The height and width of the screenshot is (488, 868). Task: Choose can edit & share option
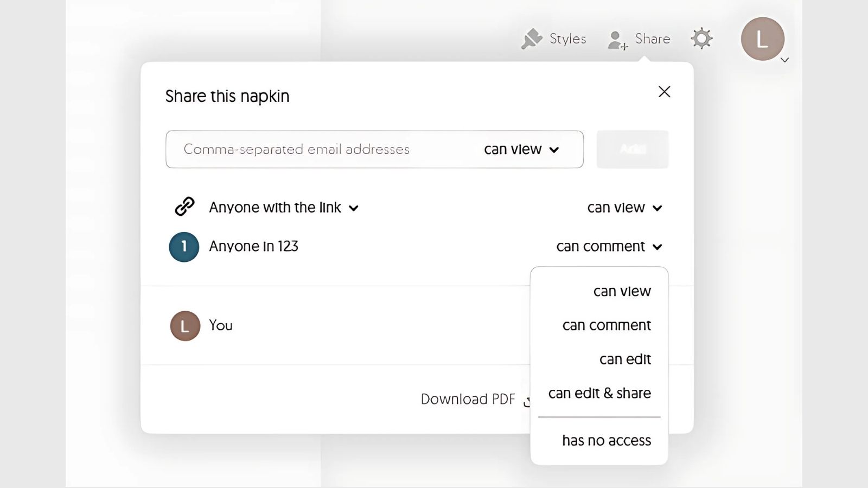599,394
